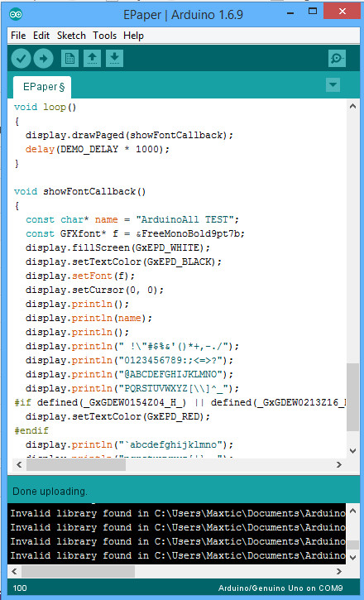
Task: Click the editor horizontal scroll right arrow
Action: [338, 464]
